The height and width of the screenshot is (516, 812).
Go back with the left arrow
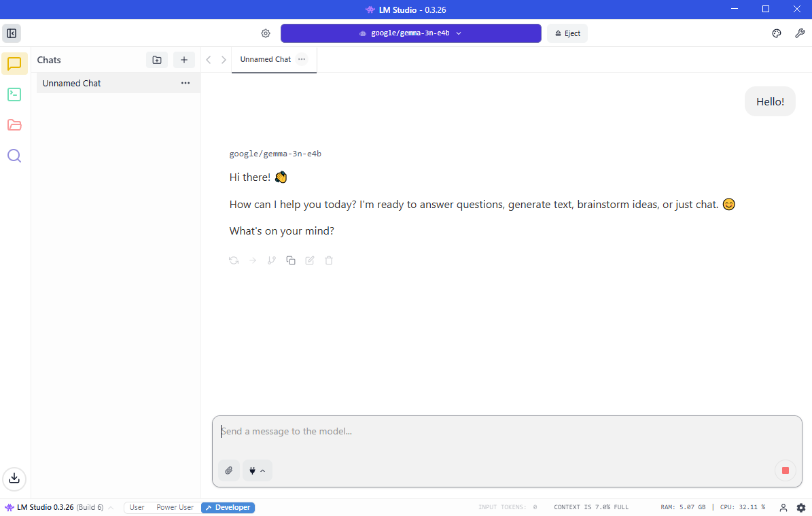pos(209,60)
